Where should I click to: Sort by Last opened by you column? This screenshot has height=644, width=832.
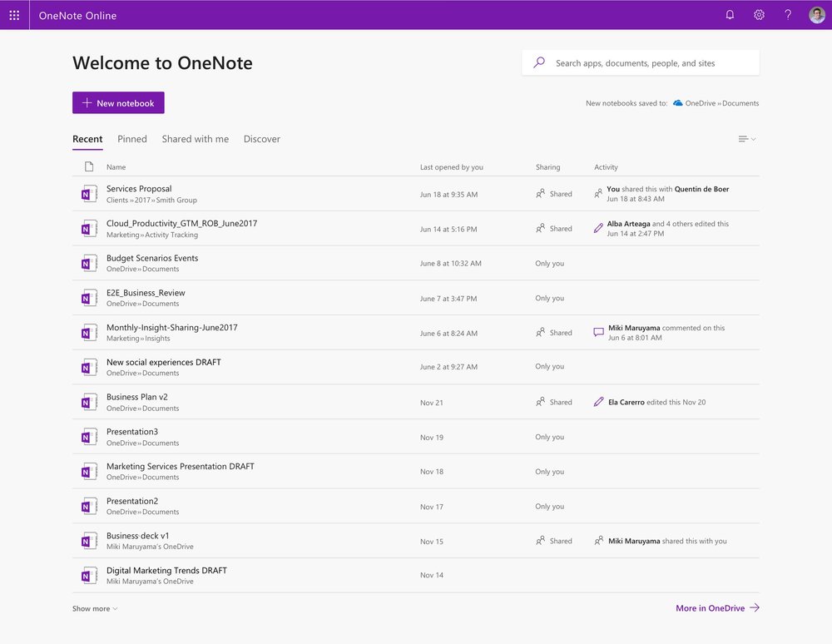point(452,167)
